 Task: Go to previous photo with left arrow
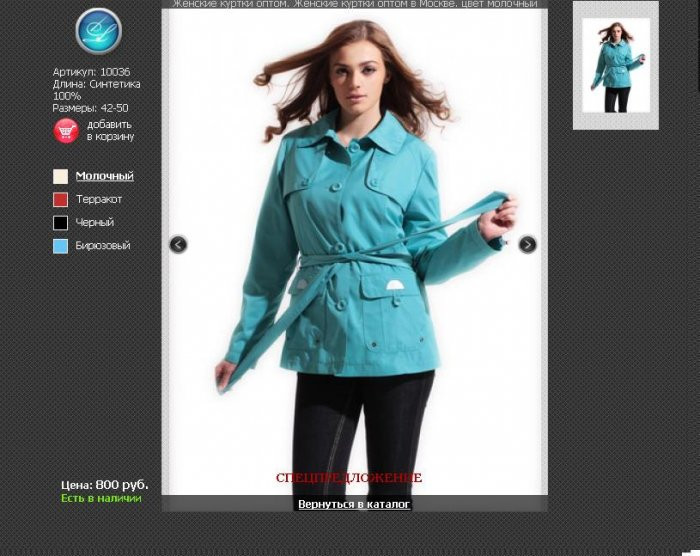click(x=178, y=244)
